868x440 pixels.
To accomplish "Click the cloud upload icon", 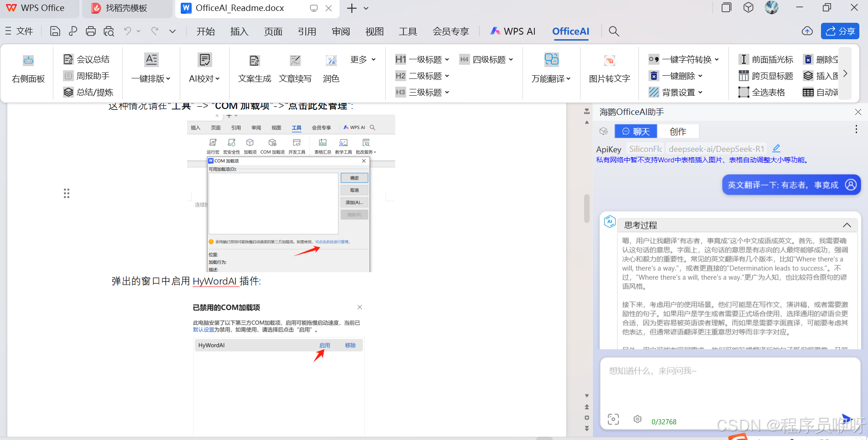I will pos(807,31).
